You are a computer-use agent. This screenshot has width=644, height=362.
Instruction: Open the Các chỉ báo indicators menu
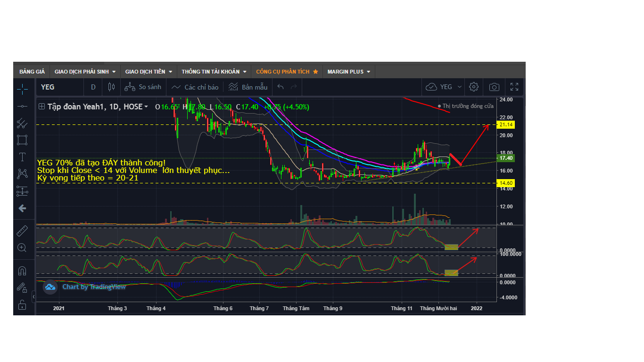point(195,87)
